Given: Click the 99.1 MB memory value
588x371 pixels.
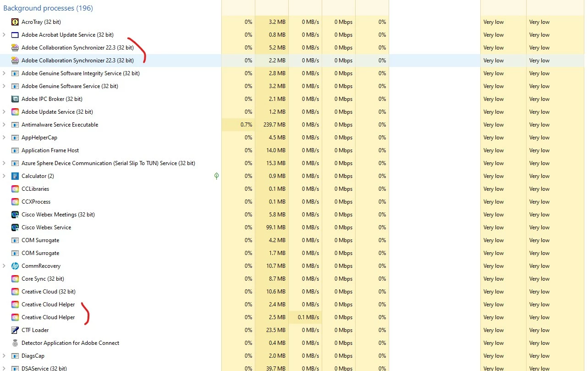Looking at the screenshot, I should pos(277,227).
